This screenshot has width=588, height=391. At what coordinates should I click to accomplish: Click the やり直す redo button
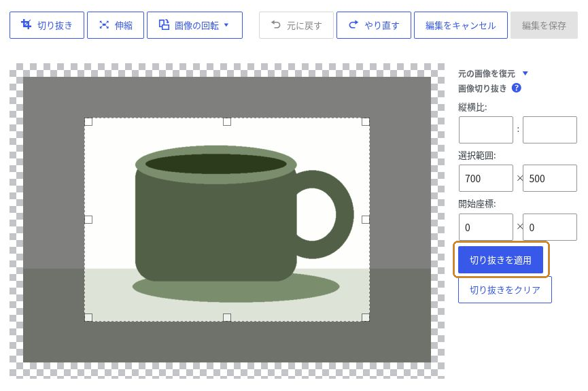[374, 25]
